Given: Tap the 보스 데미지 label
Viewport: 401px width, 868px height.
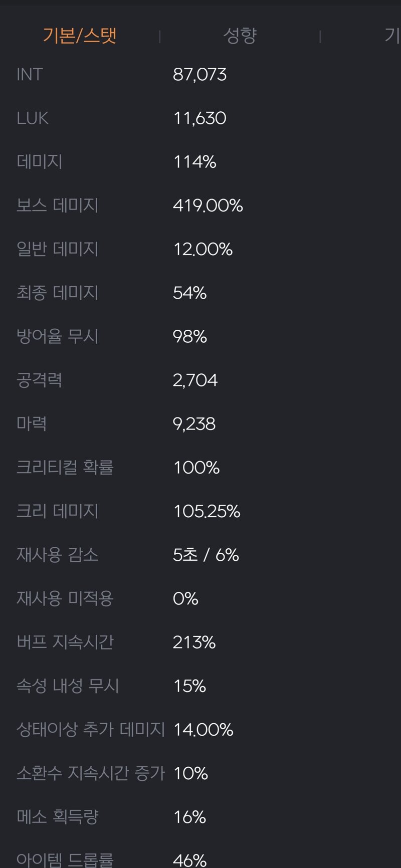Looking at the screenshot, I should tap(57, 205).
